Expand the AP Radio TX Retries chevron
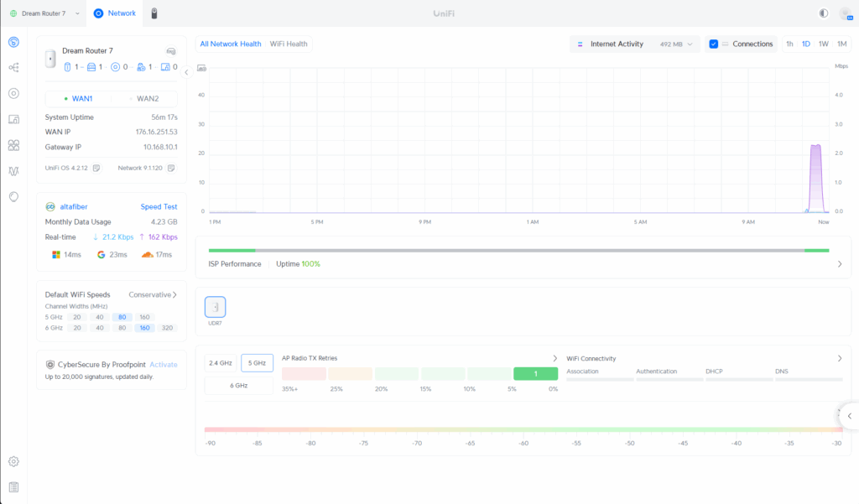 point(554,358)
